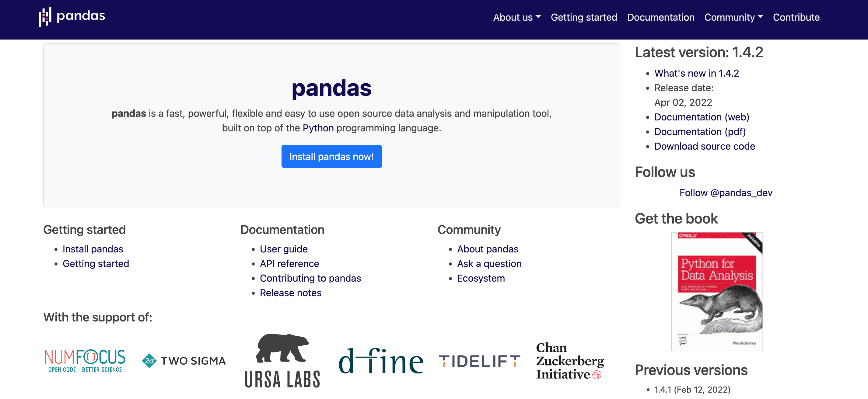The height and width of the screenshot is (399, 868).
Task: Open the NumFOCUS sponsor logo
Action: (x=85, y=360)
